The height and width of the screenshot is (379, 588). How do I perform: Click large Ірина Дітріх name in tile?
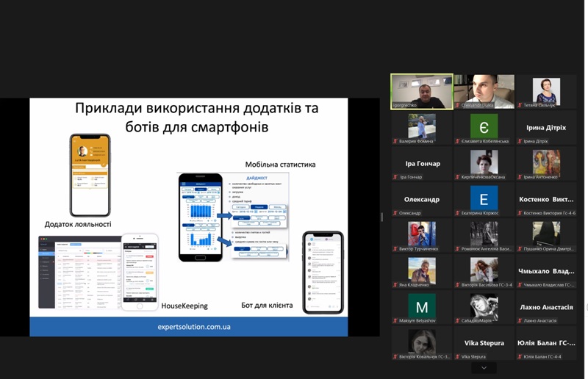[546, 128]
